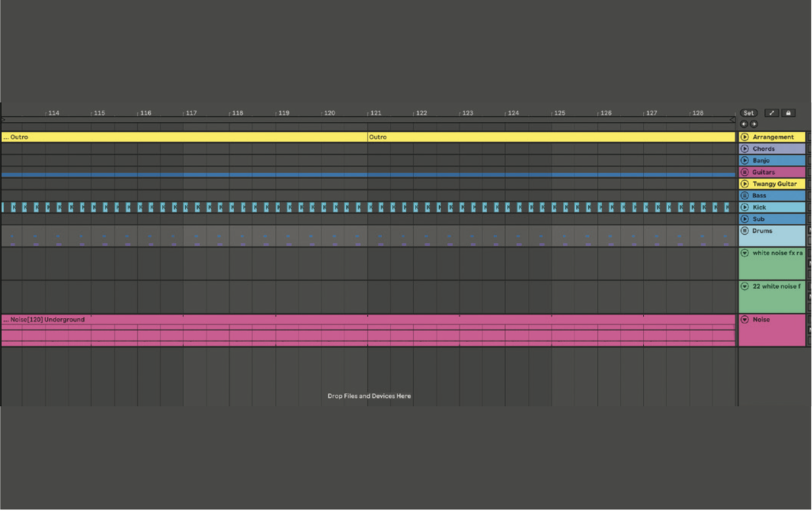Click the Guitars group fold icon
The width and height of the screenshot is (812, 512).
click(744, 172)
